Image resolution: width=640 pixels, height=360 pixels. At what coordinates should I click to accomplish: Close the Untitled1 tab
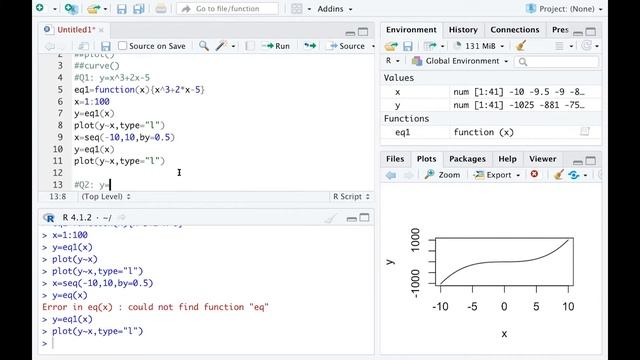coord(101,30)
